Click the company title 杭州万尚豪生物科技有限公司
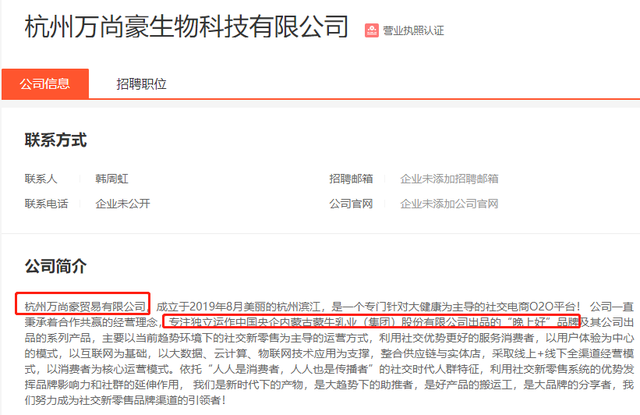Viewport: 640px width, 415px height. click(187, 27)
